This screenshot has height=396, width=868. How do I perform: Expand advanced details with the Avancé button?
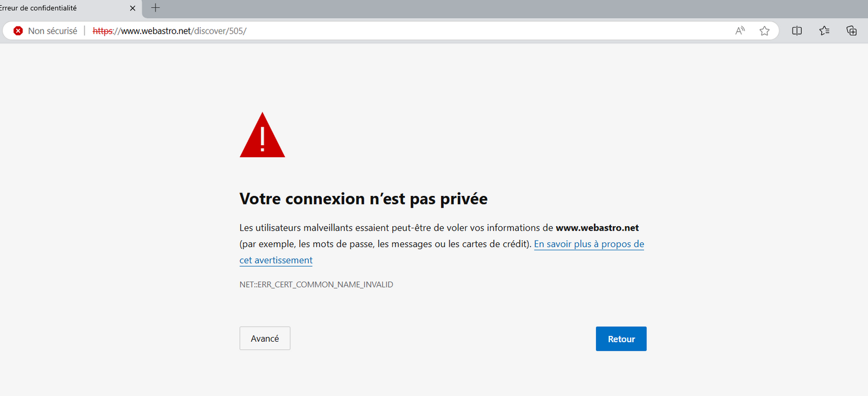click(x=264, y=338)
